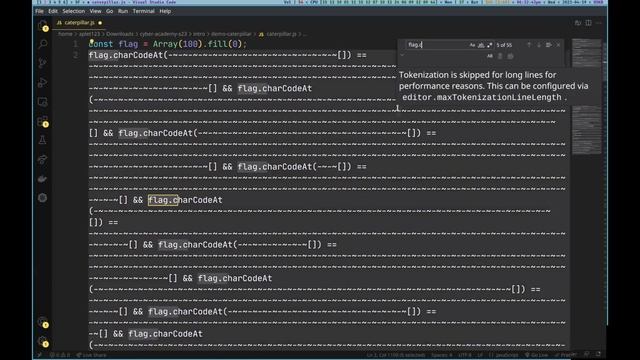
Task: Open the Selection menu
Action: click(73, 11)
